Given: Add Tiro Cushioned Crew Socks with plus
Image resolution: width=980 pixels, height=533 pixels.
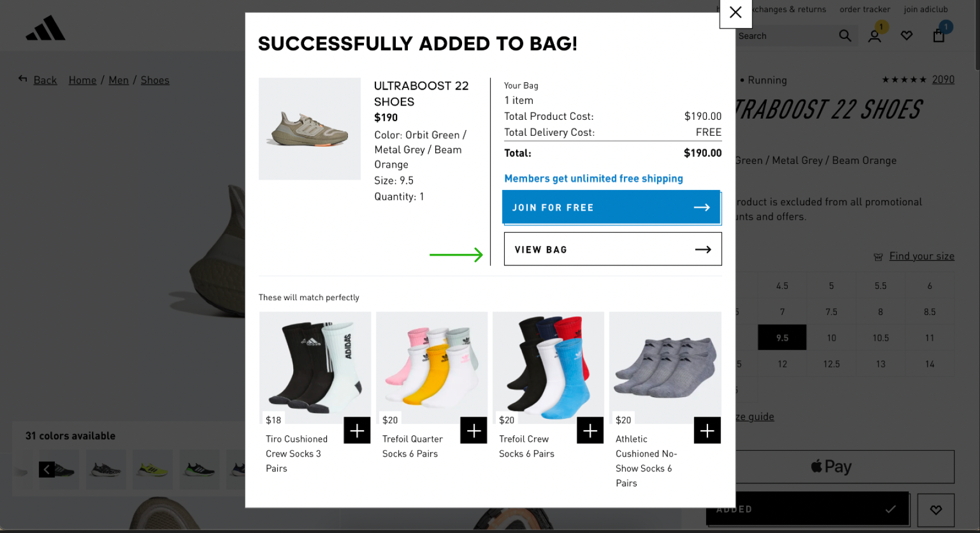Looking at the screenshot, I should tap(357, 430).
